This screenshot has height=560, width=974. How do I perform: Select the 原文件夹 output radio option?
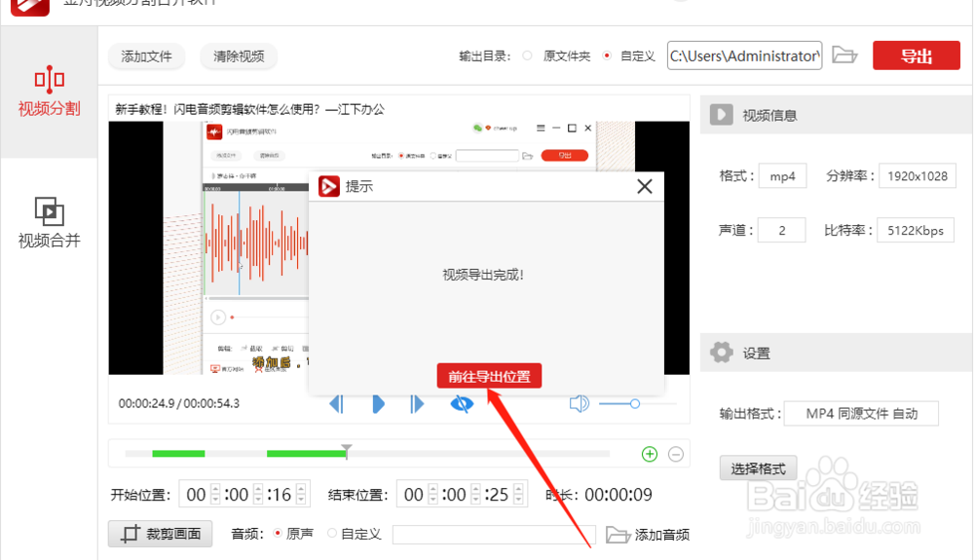point(527,56)
